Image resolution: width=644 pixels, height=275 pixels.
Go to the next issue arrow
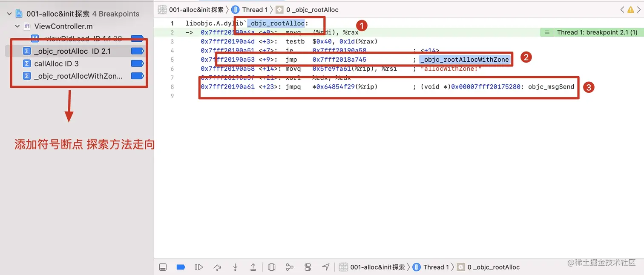coord(638,9)
